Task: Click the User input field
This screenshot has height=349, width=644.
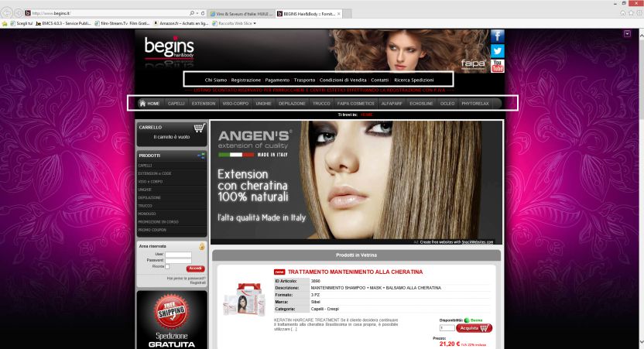Action: pyautogui.click(x=178, y=255)
